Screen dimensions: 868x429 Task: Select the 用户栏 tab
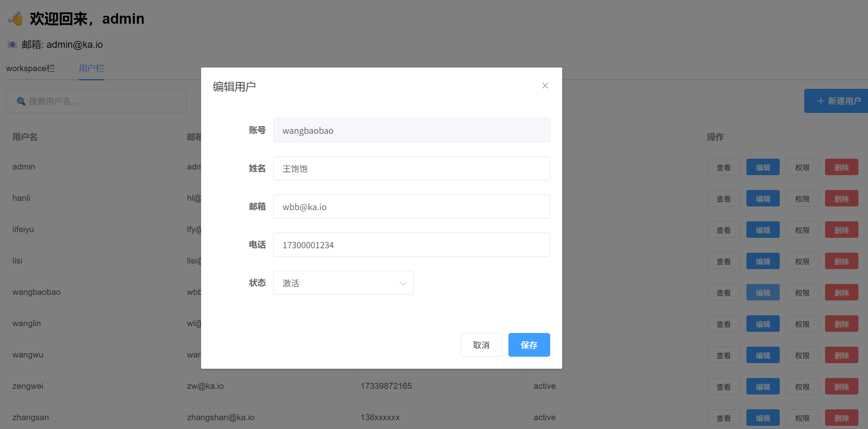tap(91, 68)
